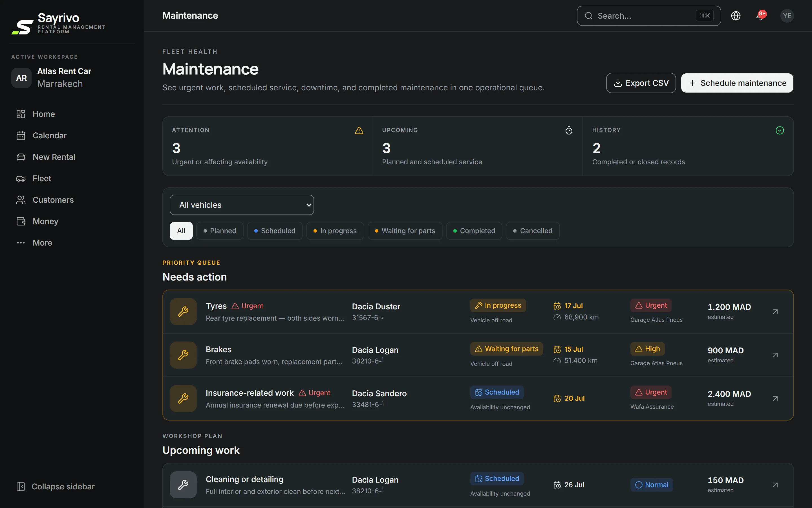This screenshot has height=508, width=812.
Task: Open Calendar in sidebar
Action: (72, 135)
